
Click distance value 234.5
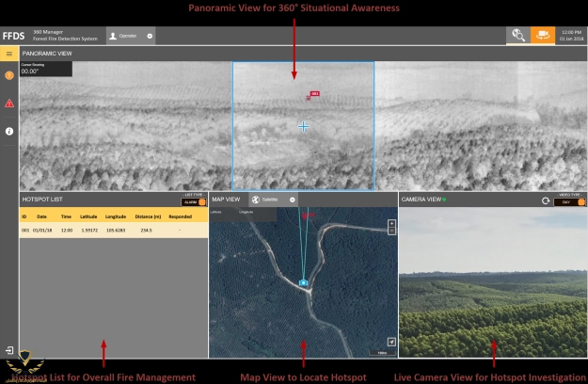[x=146, y=231]
